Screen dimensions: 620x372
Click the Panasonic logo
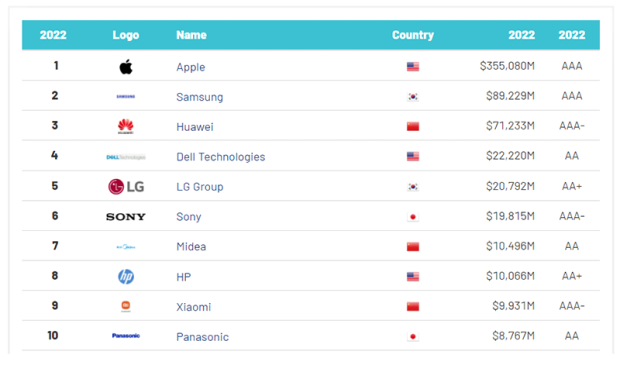tap(126, 336)
